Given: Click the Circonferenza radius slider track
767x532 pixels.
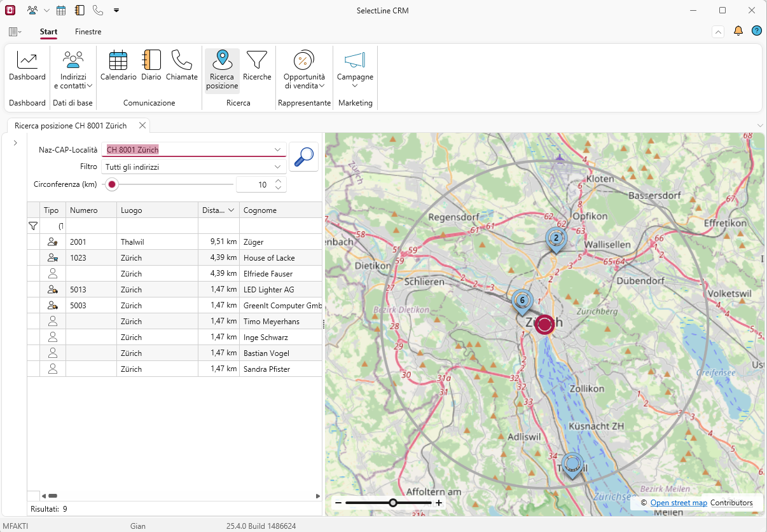Looking at the screenshot, I should (172, 184).
